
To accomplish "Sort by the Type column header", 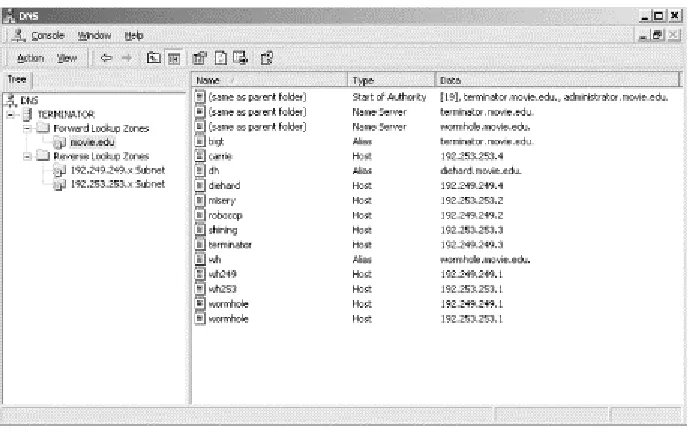I will click(x=391, y=80).
